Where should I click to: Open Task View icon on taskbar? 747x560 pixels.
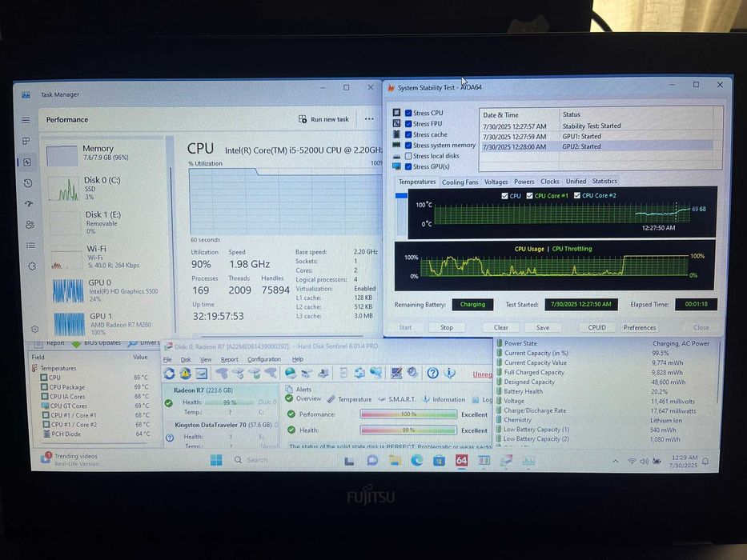pyautogui.click(x=349, y=461)
